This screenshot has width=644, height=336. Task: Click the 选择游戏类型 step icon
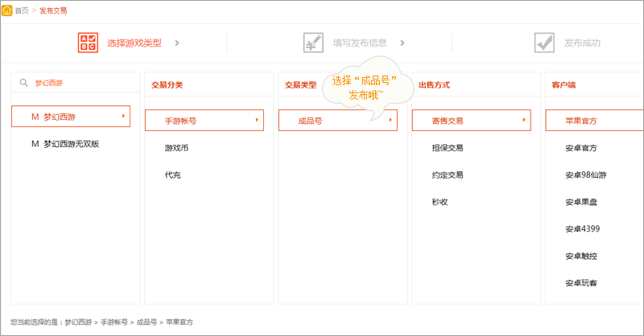(x=87, y=43)
